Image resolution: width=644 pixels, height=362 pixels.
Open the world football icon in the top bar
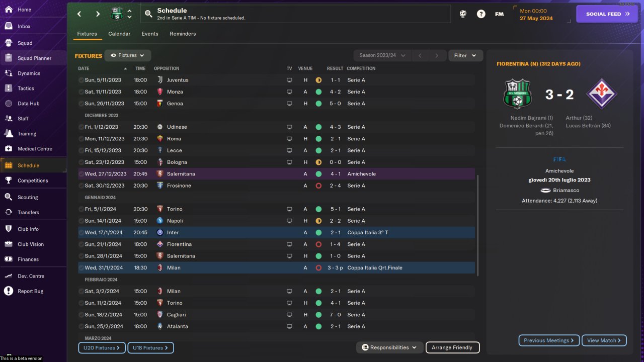463,14
